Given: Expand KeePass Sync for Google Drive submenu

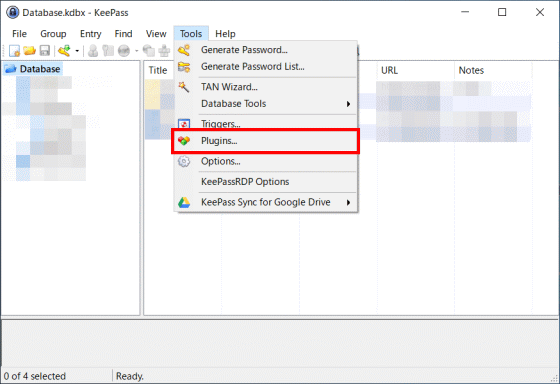Looking at the screenshot, I should (x=266, y=202).
